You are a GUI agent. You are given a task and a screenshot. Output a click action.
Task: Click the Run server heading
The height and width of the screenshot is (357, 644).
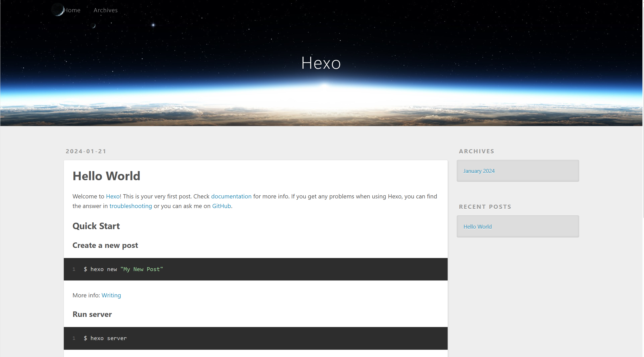92,314
